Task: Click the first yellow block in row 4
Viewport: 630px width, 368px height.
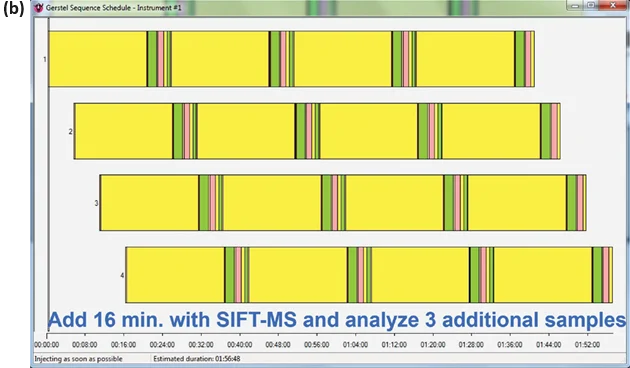Action: coord(175,275)
